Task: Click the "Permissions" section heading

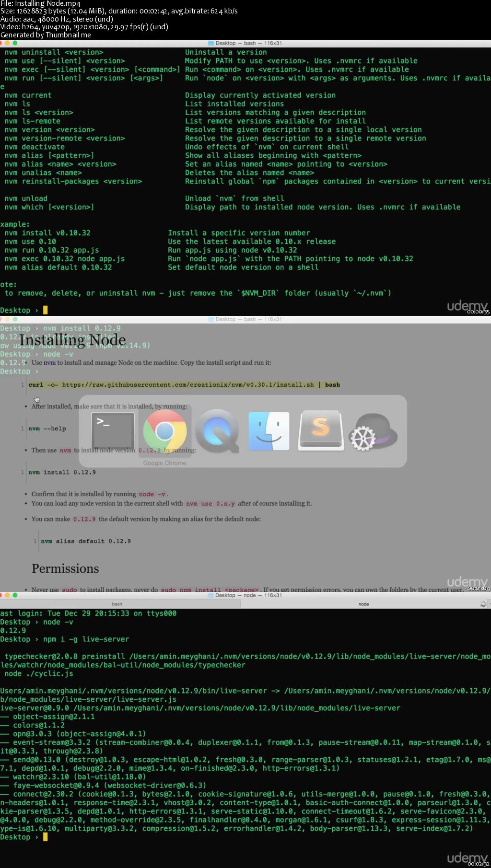Action: click(65, 569)
